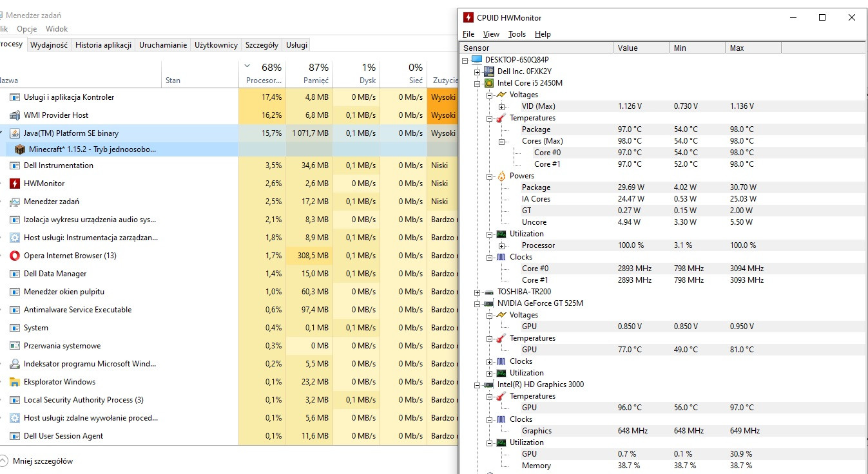
Task: Click the CPU Voltages lightning icon
Action: pyautogui.click(x=501, y=95)
